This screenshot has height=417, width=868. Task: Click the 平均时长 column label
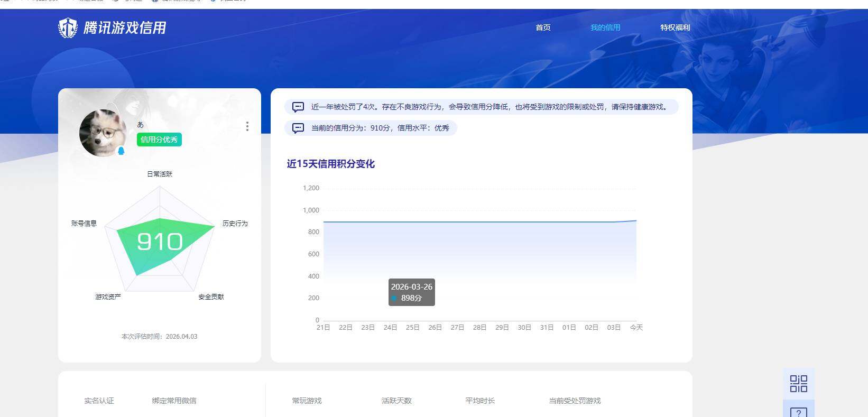(x=480, y=401)
